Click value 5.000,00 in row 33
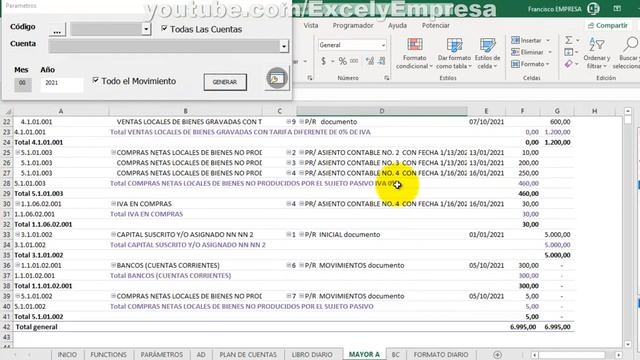This screenshot has width=640, height=360. tap(557, 235)
